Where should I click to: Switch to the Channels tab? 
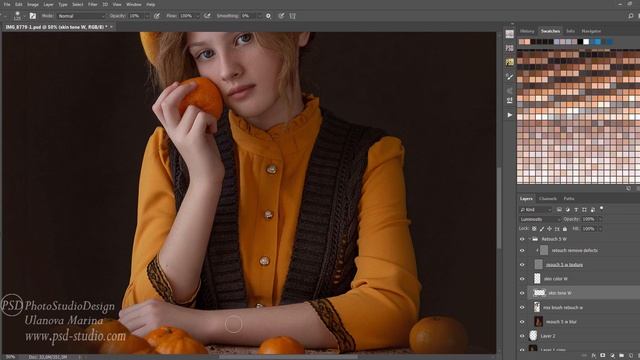pos(548,199)
